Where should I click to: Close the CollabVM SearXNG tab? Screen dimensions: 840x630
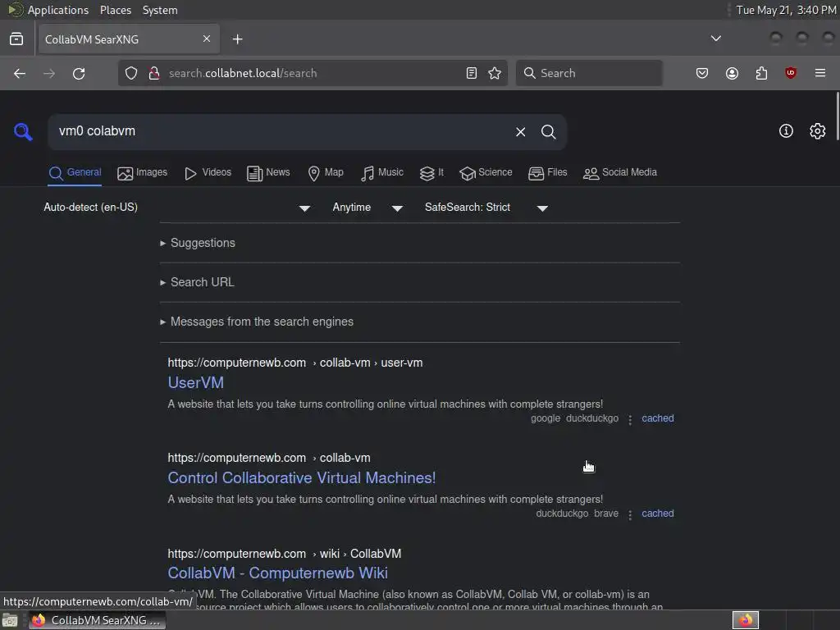coord(207,39)
